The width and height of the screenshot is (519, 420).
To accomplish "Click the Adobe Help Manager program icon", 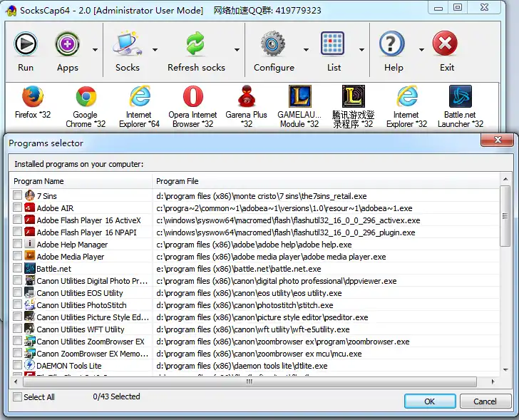I will pos(30,244).
